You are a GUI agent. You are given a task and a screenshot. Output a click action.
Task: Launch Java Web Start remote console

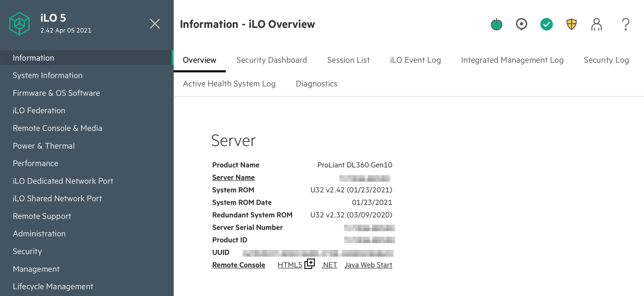(x=368, y=265)
